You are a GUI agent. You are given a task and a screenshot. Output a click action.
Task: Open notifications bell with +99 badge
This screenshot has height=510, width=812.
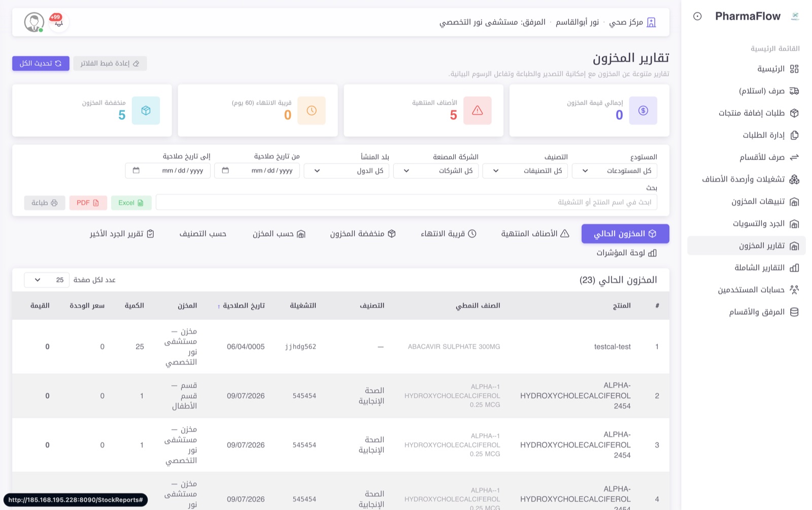pyautogui.click(x=58, y=22)
